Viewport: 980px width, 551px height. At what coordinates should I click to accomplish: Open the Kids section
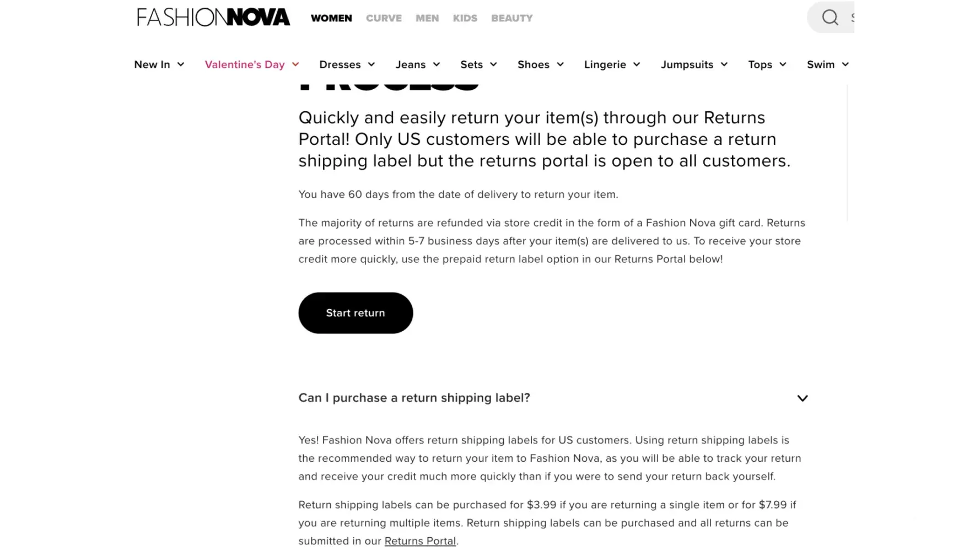(x=465, y=18)
